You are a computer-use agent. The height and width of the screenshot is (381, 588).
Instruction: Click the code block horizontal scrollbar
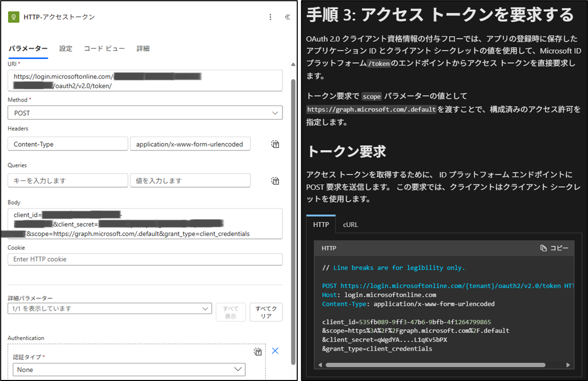436,365
